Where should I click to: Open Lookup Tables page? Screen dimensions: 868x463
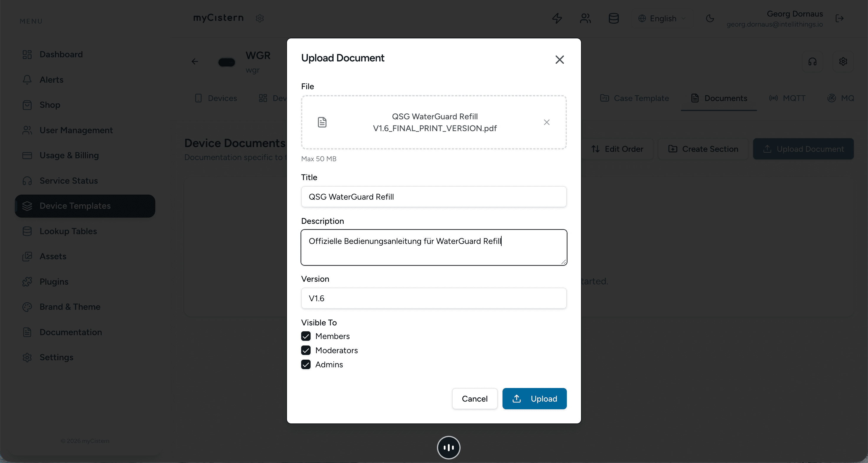(x=85, y=231)
